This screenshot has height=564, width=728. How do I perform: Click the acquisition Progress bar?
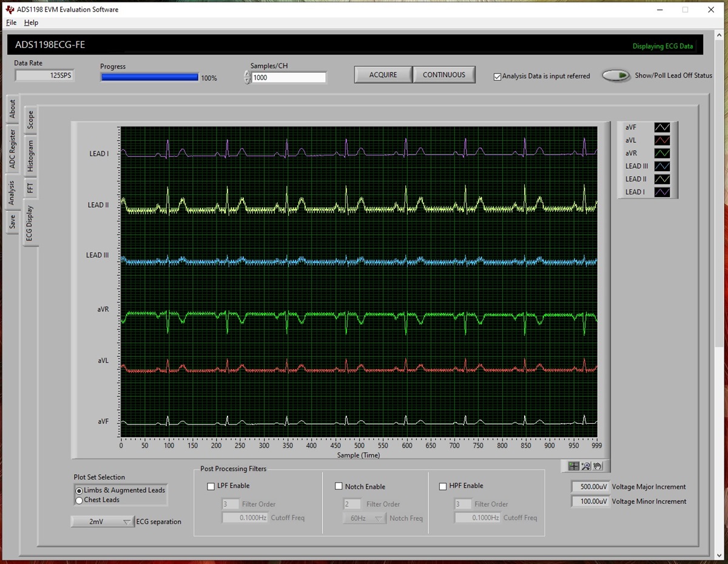[x=150, y=77]
